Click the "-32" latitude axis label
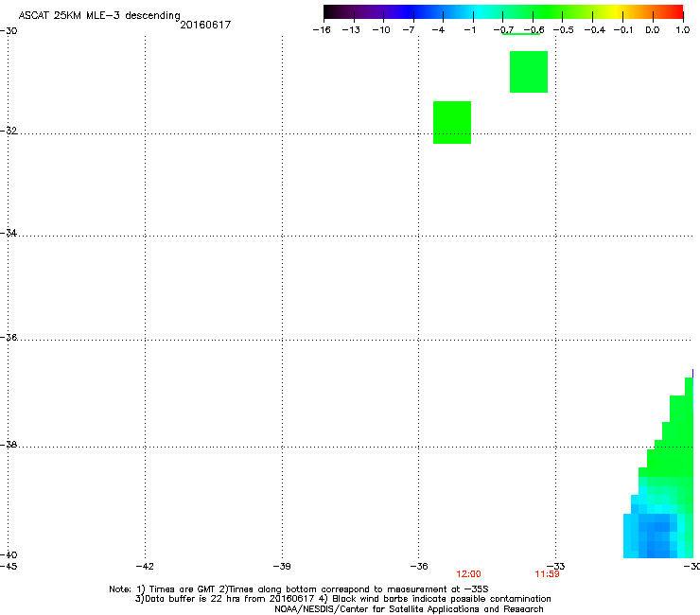 click(9, 131)
